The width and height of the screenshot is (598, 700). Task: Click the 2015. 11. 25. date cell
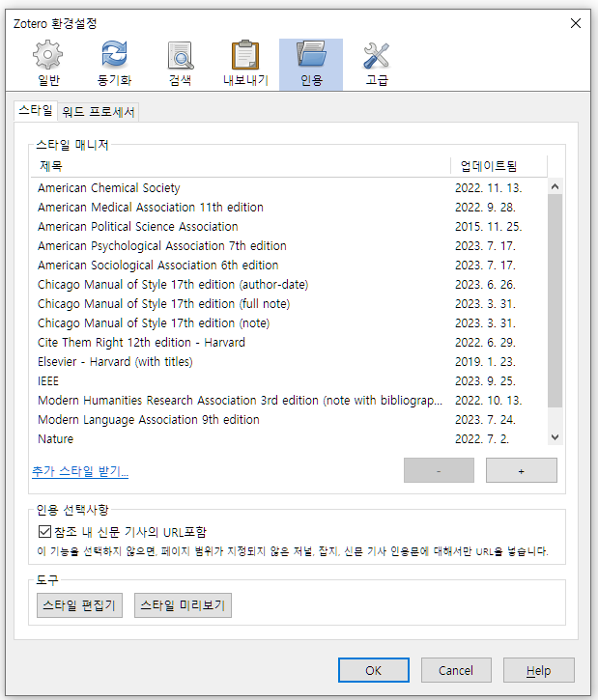(x=488, y=226)
